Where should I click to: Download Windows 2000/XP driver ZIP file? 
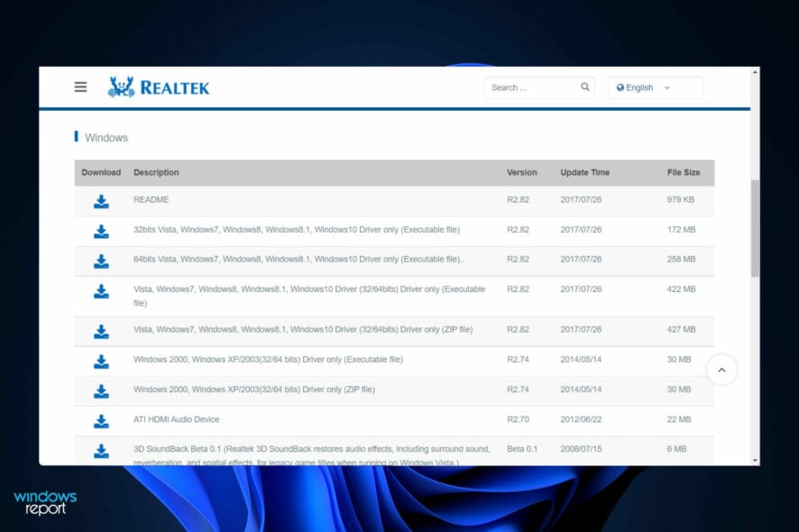101,391
